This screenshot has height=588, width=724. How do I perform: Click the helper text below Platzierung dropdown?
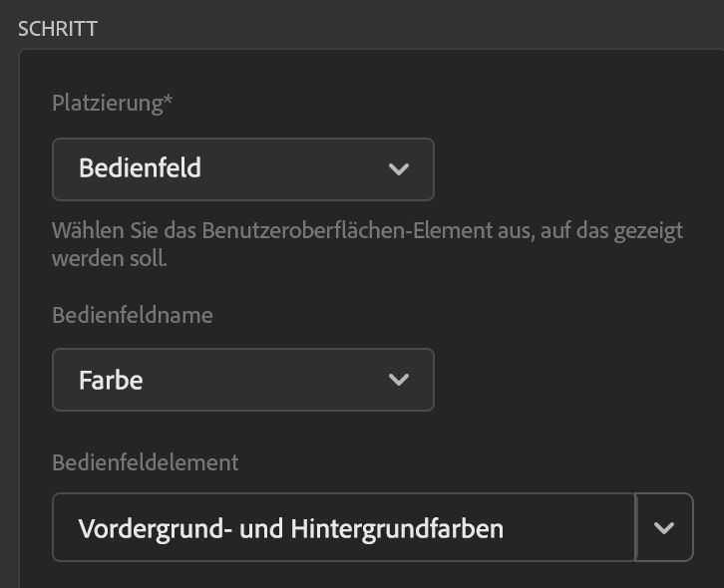(x=367, y=232)
